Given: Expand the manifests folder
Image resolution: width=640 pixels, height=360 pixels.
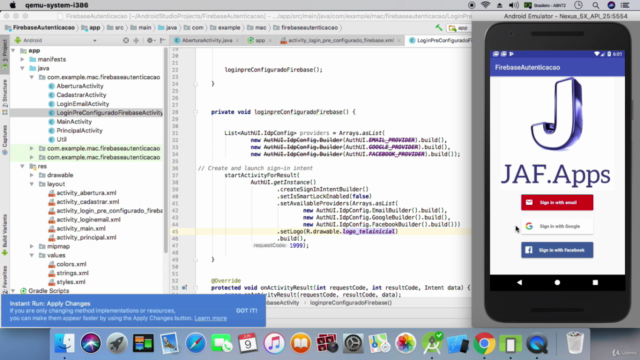Looking at the screenshot, I should tap(22, 60).
